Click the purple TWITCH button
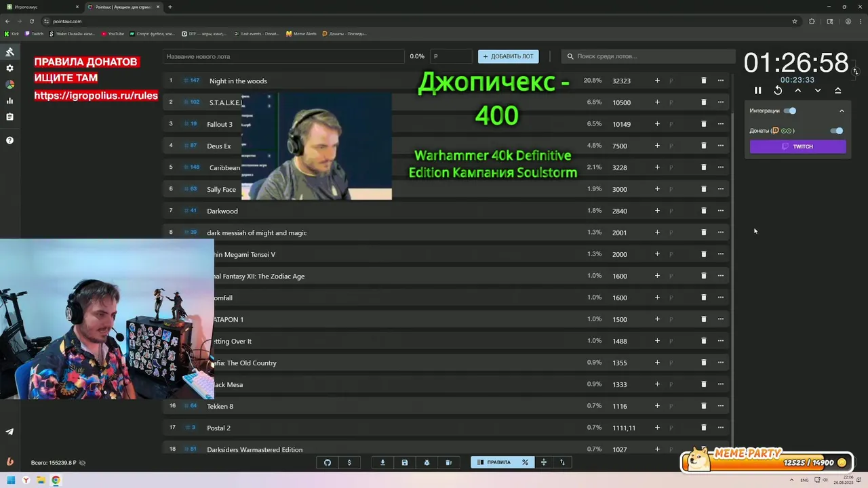This screenshot has width=868, height=488. click(797, 146)
